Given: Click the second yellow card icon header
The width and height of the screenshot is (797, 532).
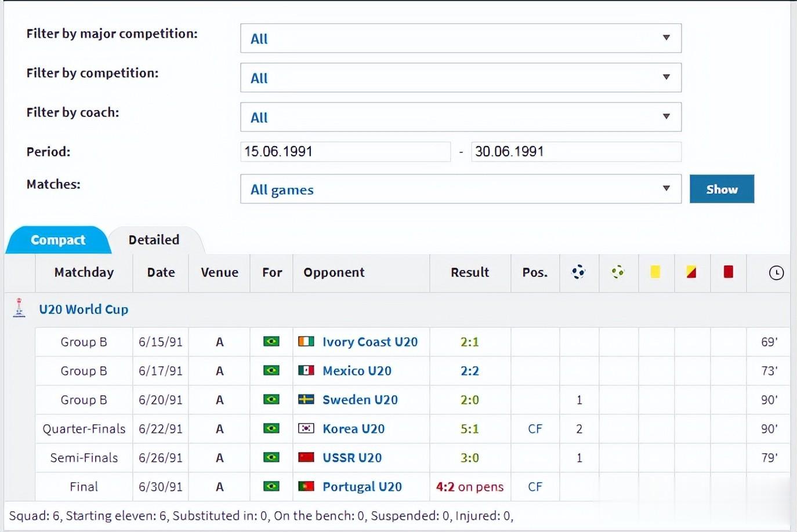Looking at the screenshot, I should point(691,272).
